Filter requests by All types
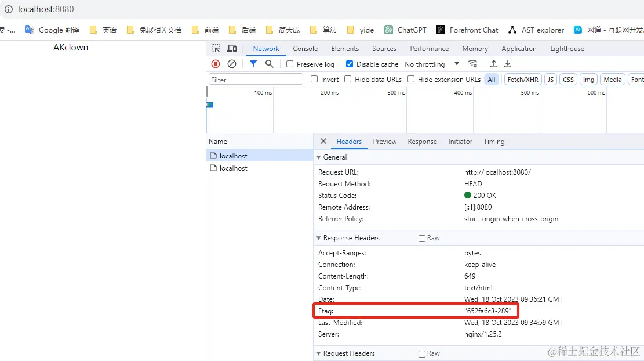The height and width of the screenshot is (361, 644). click(x=492, y=80)
